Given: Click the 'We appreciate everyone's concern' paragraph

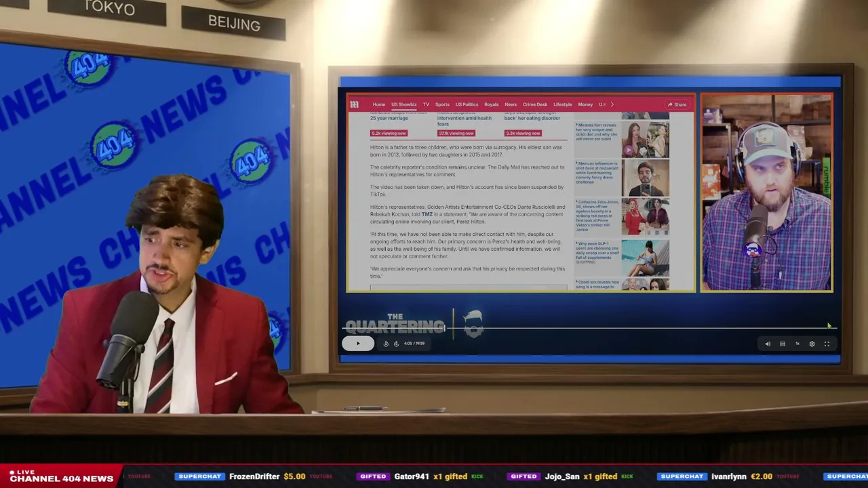Looking at the screenshot, I should (x=467, y=272).
